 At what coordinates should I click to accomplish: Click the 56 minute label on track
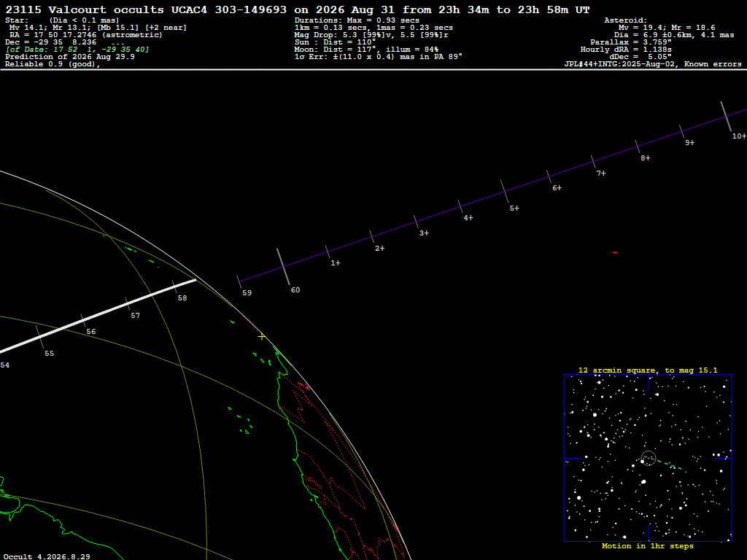tap(91, 332)
